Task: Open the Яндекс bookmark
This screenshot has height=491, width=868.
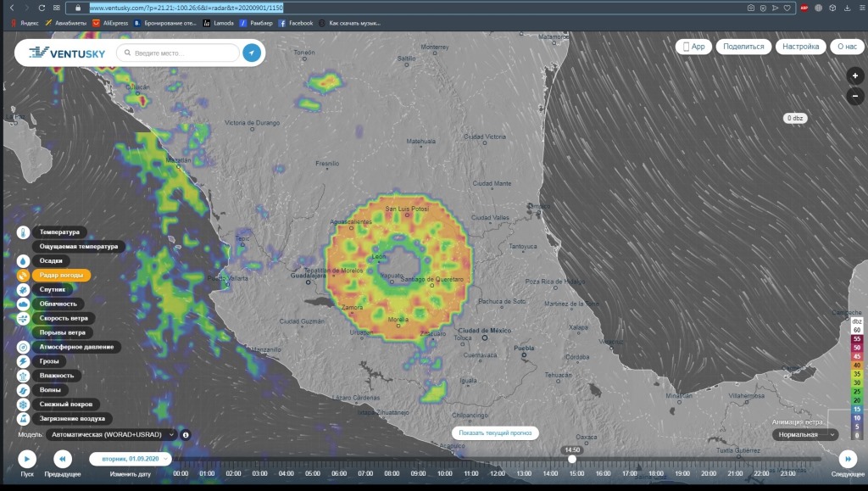Action: (25, 23)
